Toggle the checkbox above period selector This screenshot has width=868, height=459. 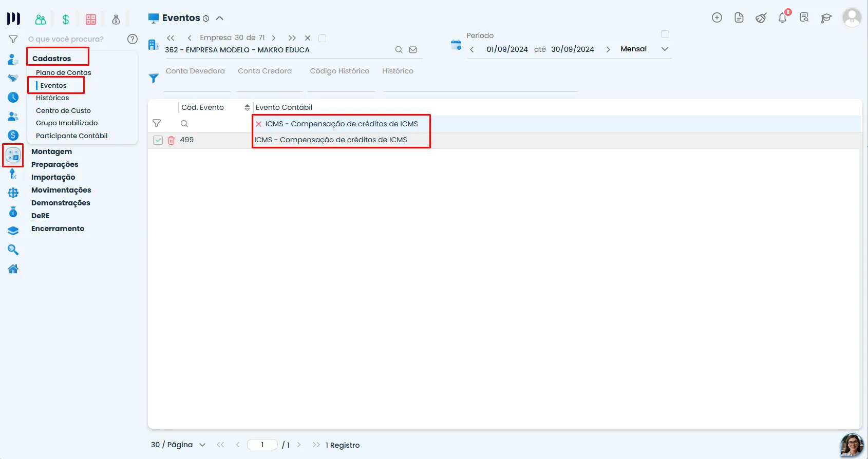[x=665, y=34]
